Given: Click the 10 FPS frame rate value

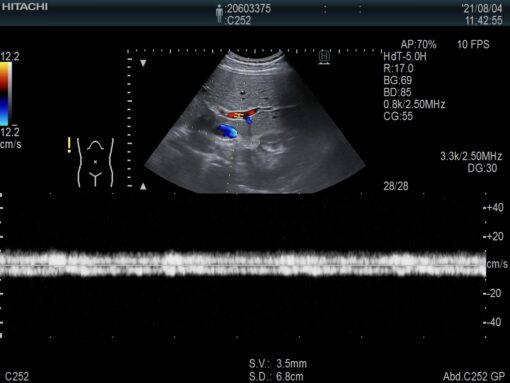Looking at the screenshot, I should (473, 44).
